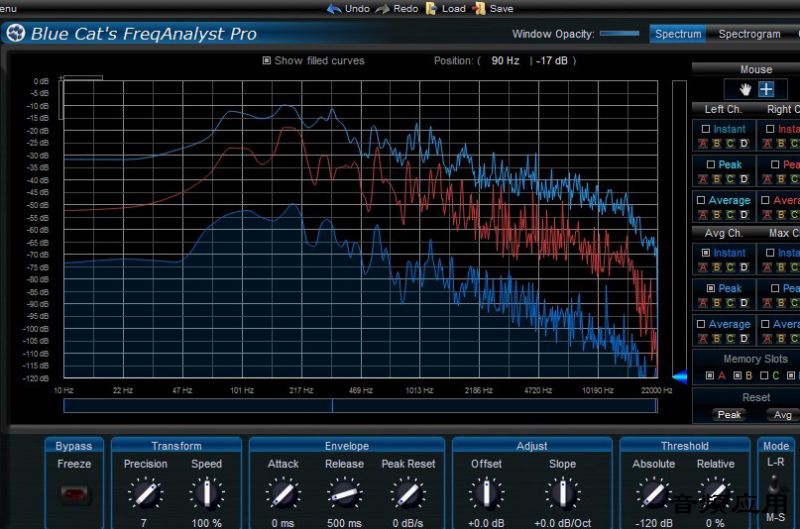The height and width of the screenshot is (529, 800).
Task: Click the Load preset icon
Action: [431, 9]
